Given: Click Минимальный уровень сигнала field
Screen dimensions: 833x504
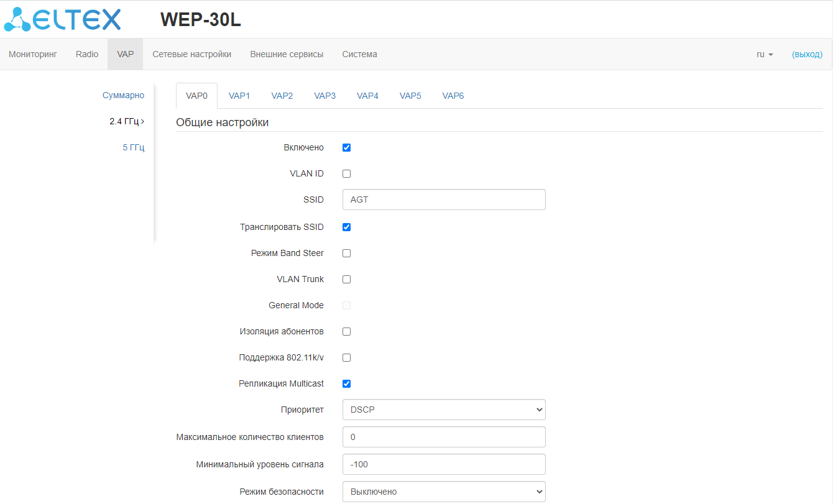Looking at the screenshot, I should 444,464.
